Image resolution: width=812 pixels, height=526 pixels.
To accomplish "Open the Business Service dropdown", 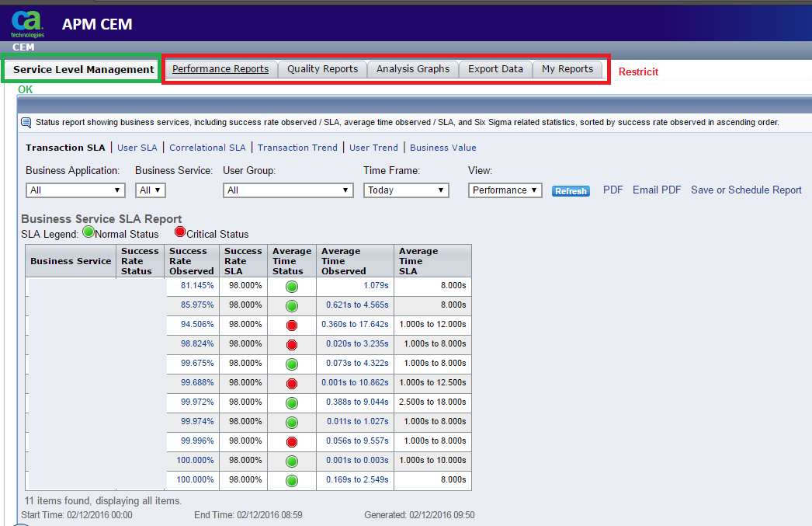I will 150,190.
